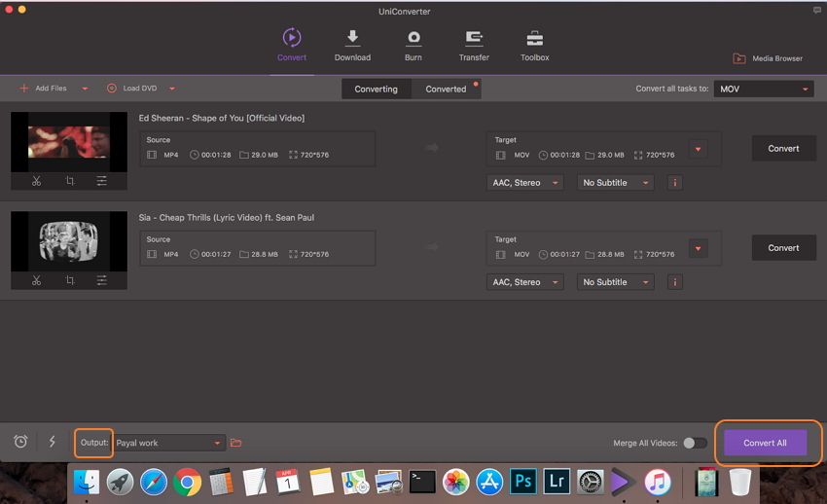Open Safari from the dock
827x504 pixels.
tap(154, 482)
